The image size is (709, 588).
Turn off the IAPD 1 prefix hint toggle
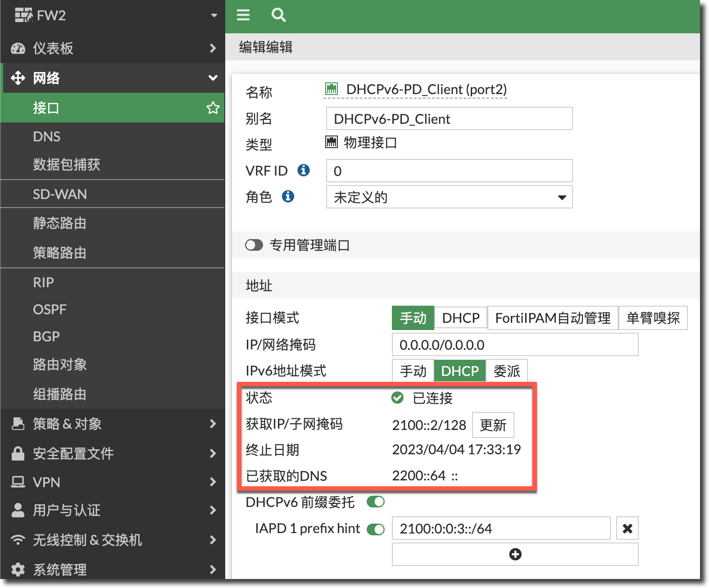coord(375,529)
